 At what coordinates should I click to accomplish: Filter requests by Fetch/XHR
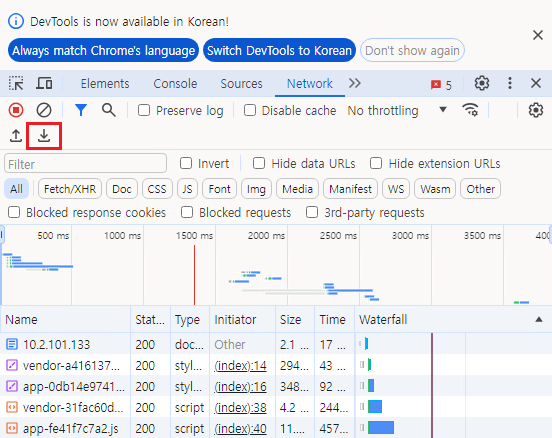coord(70,189)
